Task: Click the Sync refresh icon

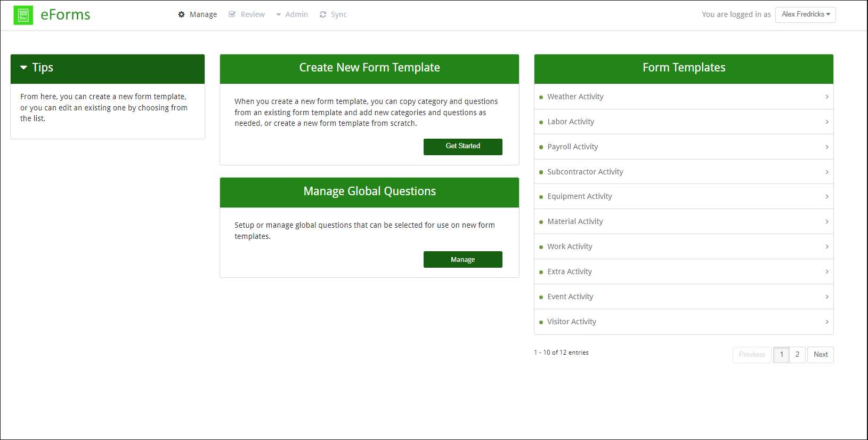Action: click(323, 14)
